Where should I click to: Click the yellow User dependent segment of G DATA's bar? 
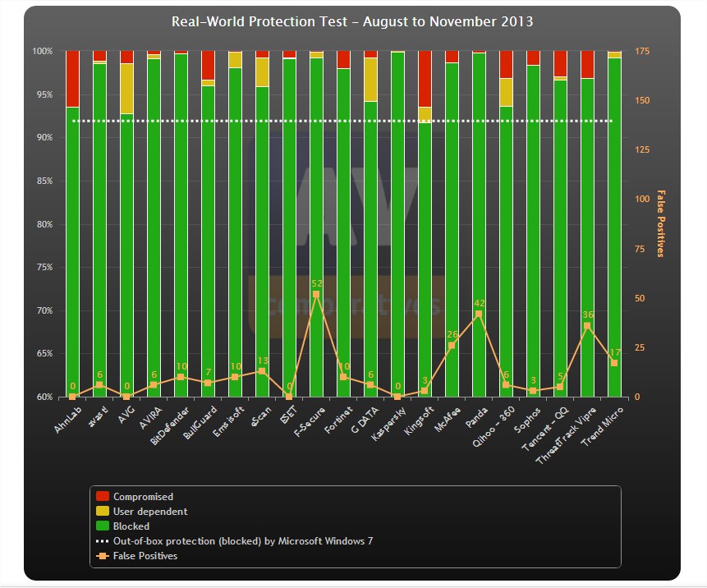coord(370,80)
